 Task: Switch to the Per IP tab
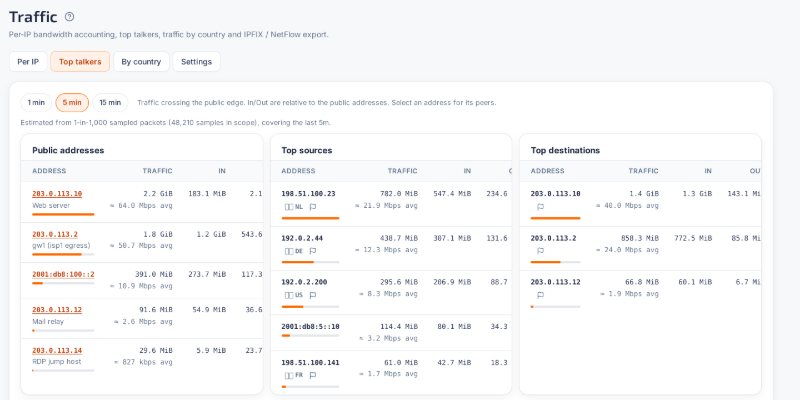[28, 62]
